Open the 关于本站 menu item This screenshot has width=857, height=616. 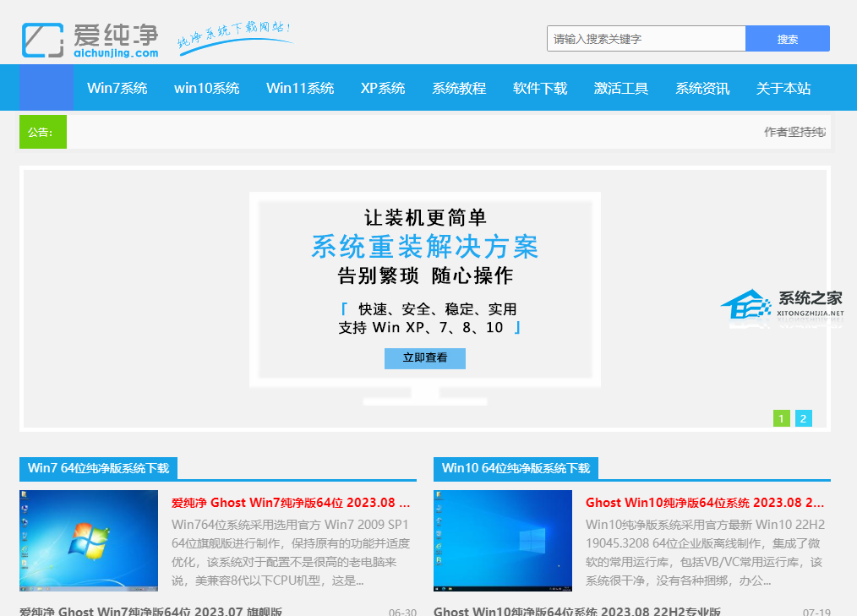(783, 88)
